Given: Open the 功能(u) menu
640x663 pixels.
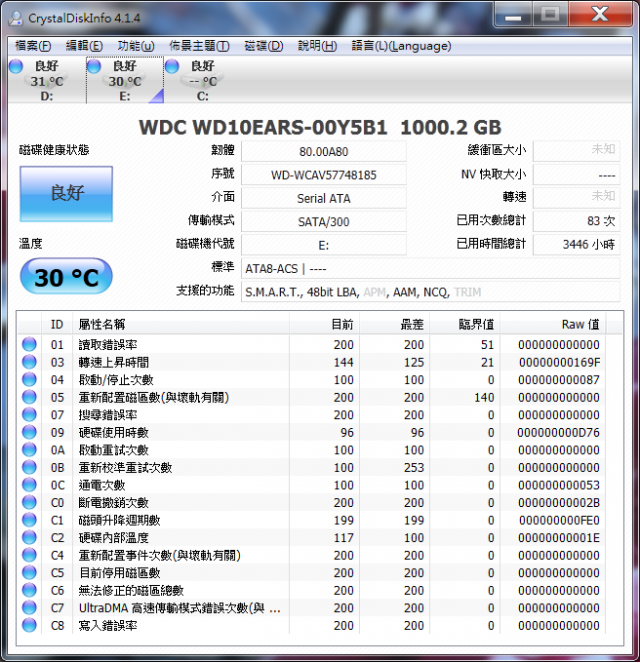Looking at the screenshot, I should (x=136, y=46).
